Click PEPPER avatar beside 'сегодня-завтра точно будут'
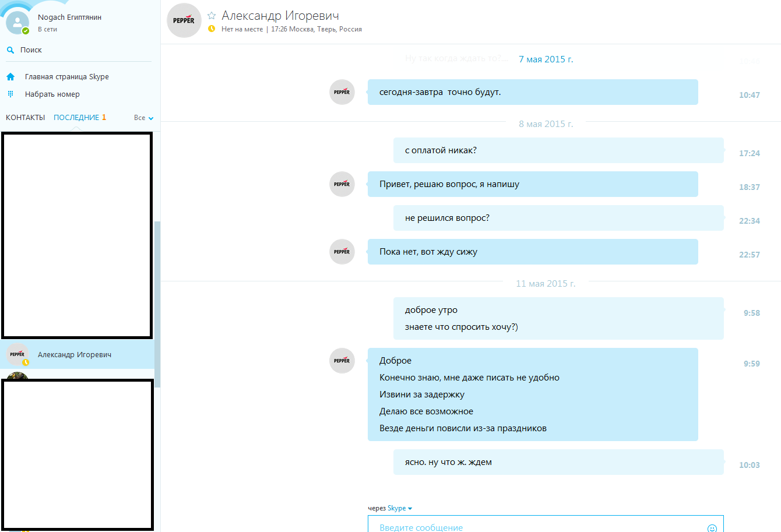This screenshot has height=532, width=781. tap(342, 92)
